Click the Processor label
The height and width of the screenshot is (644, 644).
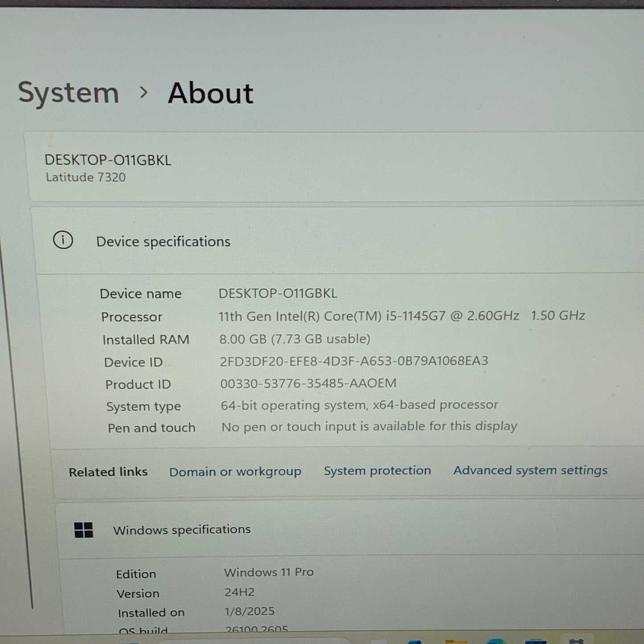point(132,317)
